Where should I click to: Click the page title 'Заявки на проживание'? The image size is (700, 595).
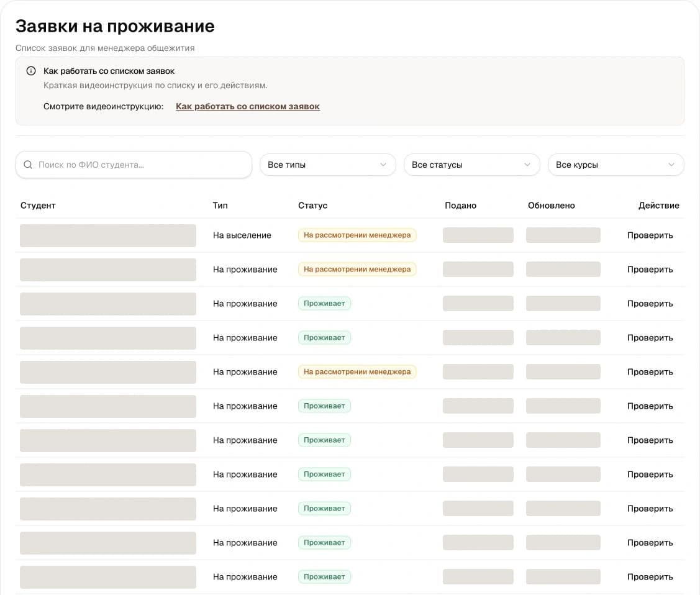(115, 26)
